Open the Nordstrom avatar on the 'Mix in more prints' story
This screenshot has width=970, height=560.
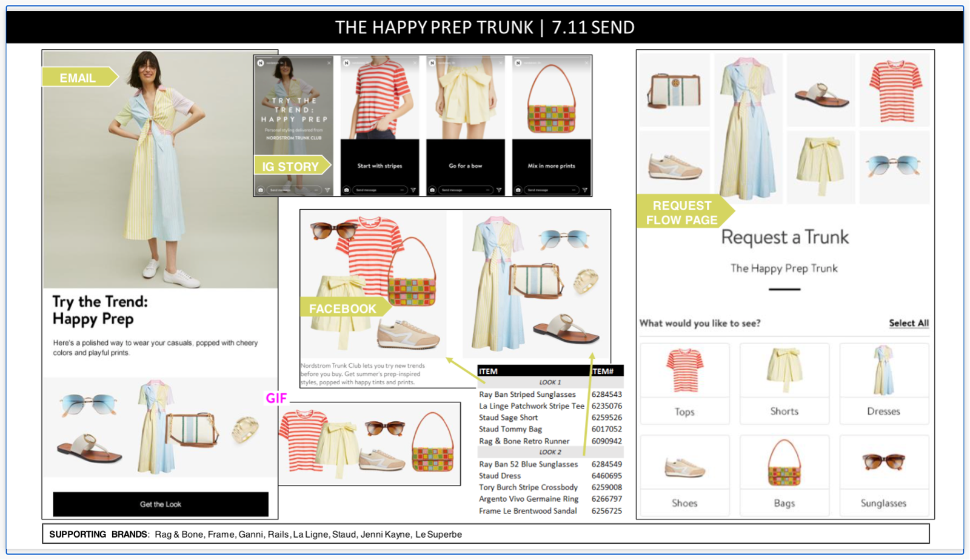point(518,63)
